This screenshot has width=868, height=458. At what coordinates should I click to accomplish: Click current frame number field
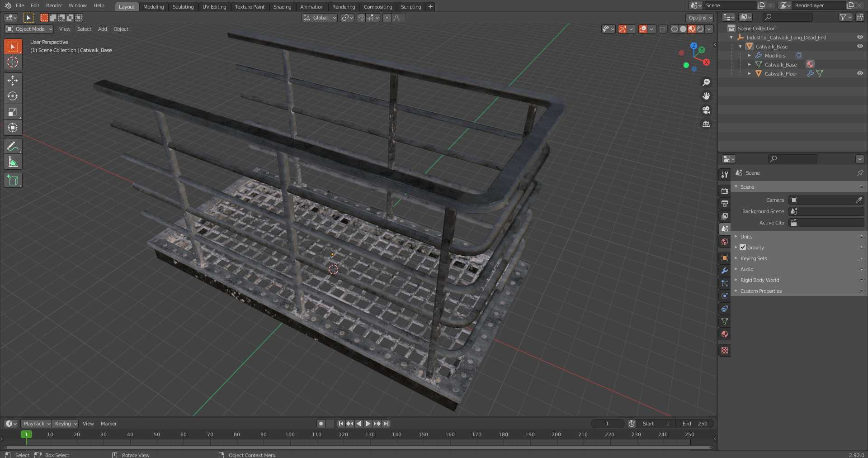608,424
